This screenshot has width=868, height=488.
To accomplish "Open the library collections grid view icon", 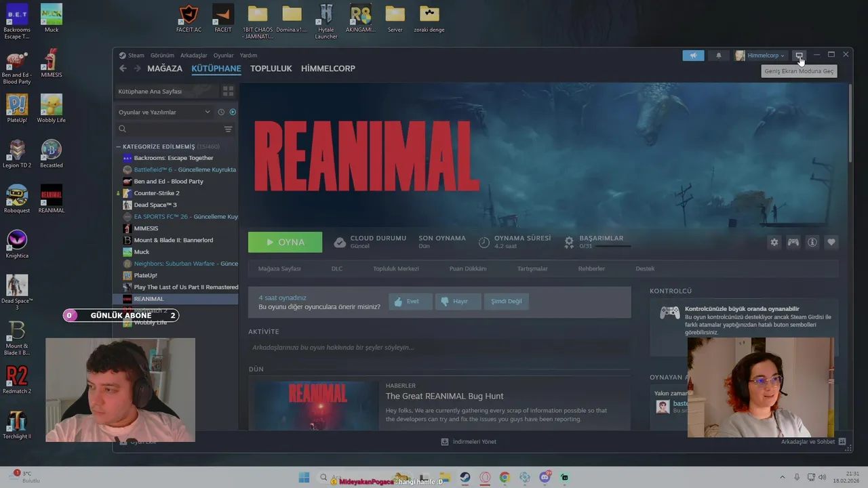I will (228, 91).
